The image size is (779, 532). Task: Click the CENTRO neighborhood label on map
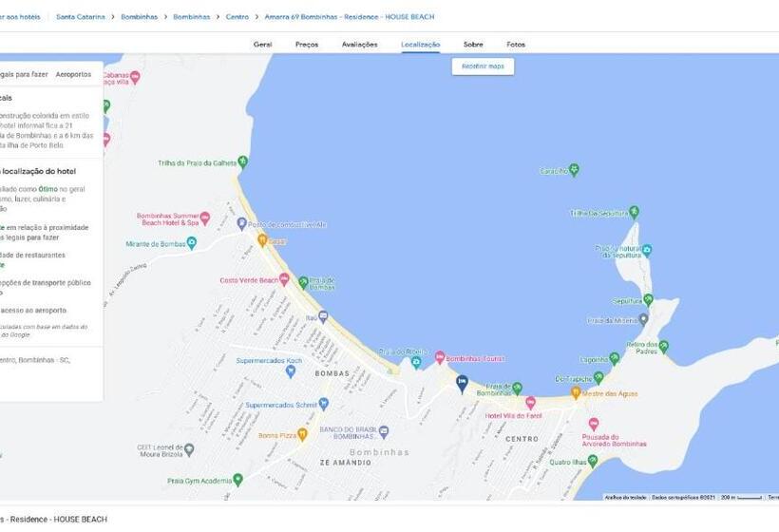click(522, 439)
